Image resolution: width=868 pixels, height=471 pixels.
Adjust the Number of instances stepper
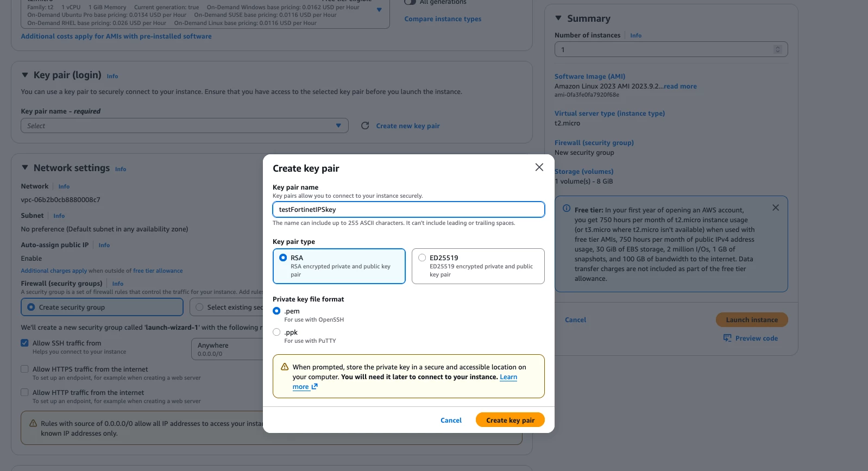point(778,49)
